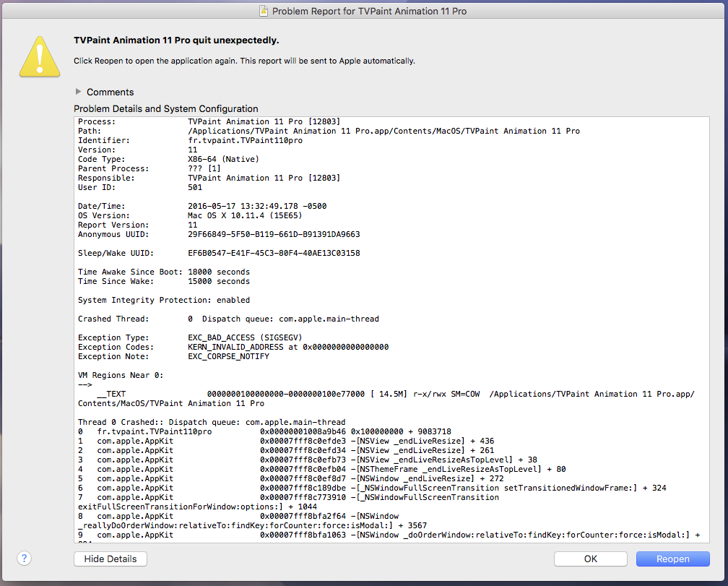The height and width of the screenshot is (586, 728).
Task: Click the document icon in the title bar
Action: coord(263,11)
